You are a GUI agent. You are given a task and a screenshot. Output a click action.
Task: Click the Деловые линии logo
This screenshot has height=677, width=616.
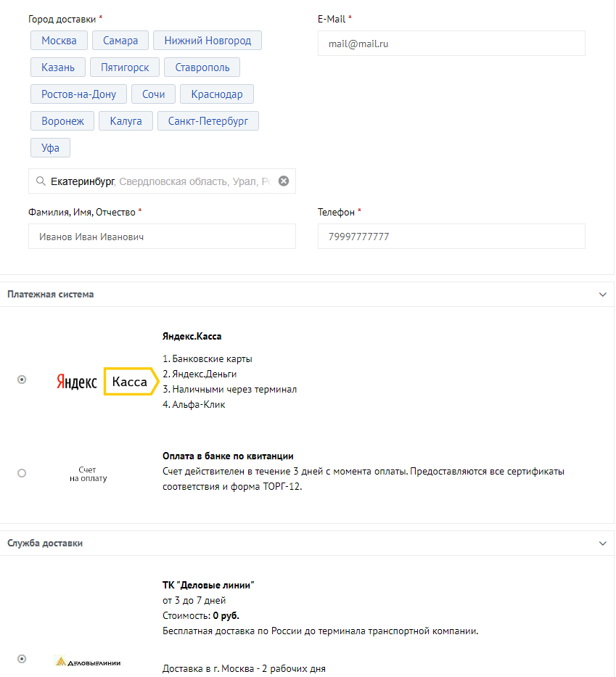point(88,661)
